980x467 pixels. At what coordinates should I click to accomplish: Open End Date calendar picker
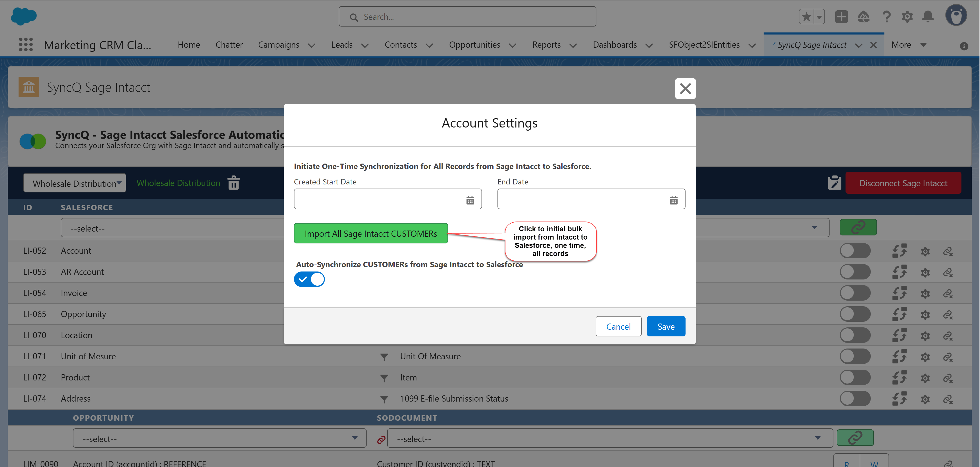coord(673,200)
